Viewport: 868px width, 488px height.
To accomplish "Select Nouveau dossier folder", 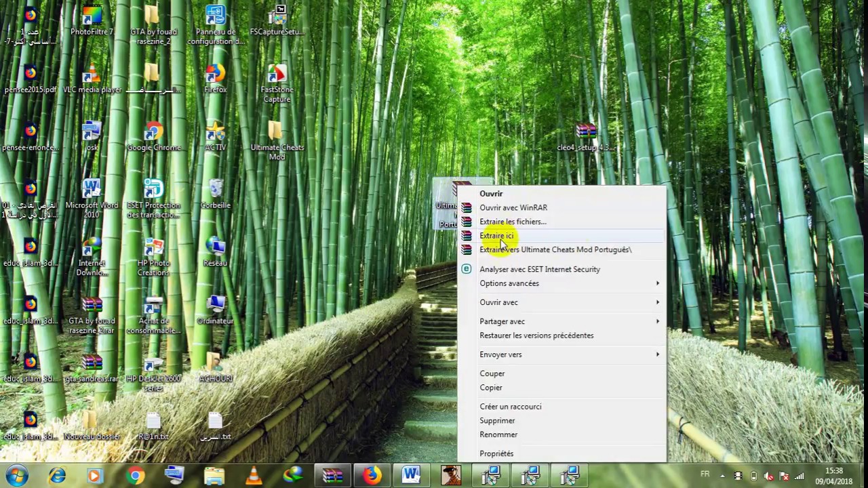I will (x=92, y=426).
